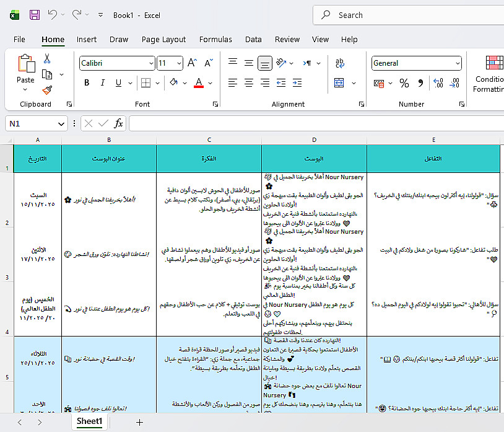The width and height of the screenshot is (504, 432).
Task: Apply Accounting number format icon
Action: (x=379, y=83)
